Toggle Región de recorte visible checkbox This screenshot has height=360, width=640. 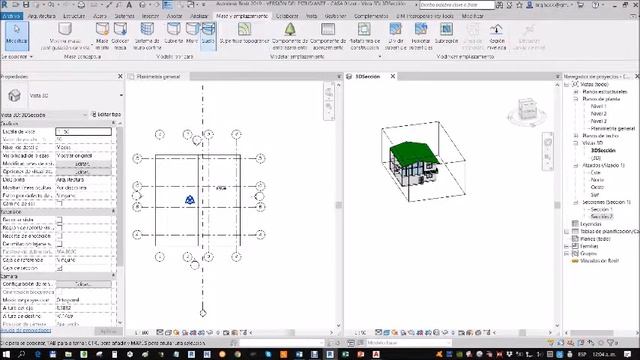click(x=60, y=228)
